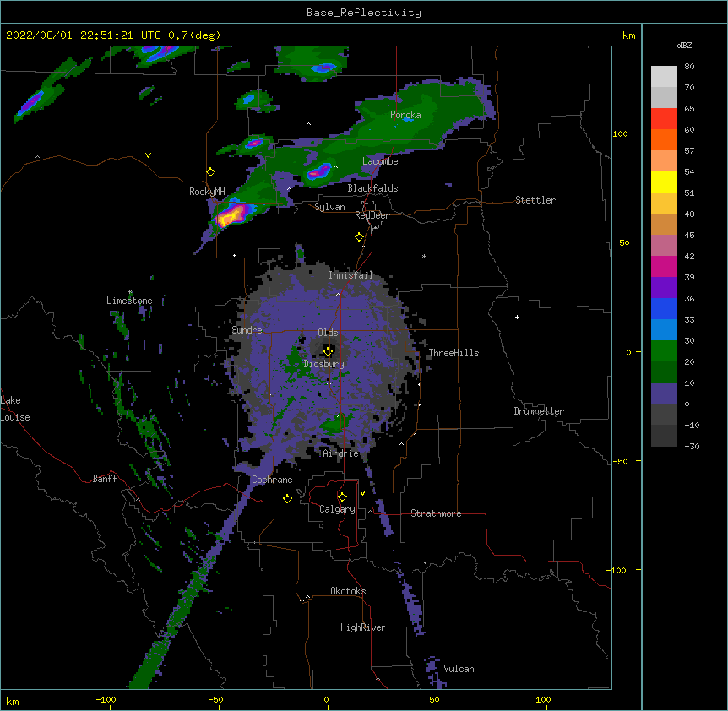
Task: Click the Lake Louise label
Action: [15, 409]
